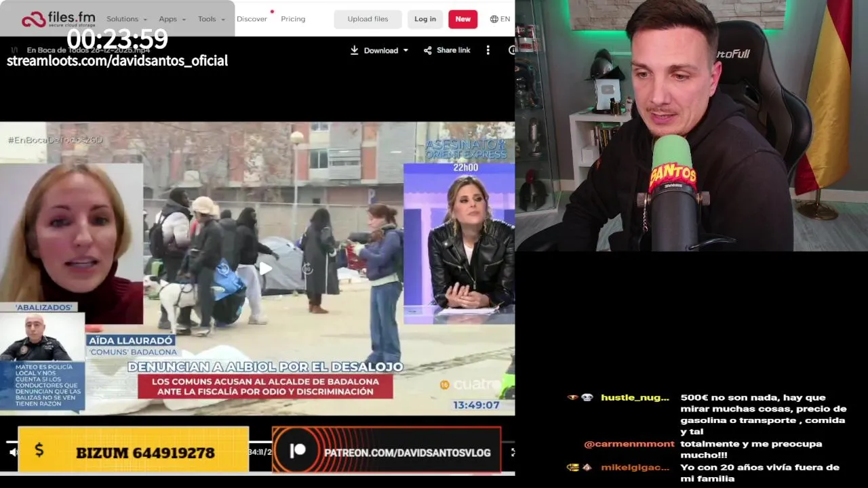Image resolution: width=868 pixels, height=488 pixels.
Task: Open the Discover page
Action: (252, 19)
